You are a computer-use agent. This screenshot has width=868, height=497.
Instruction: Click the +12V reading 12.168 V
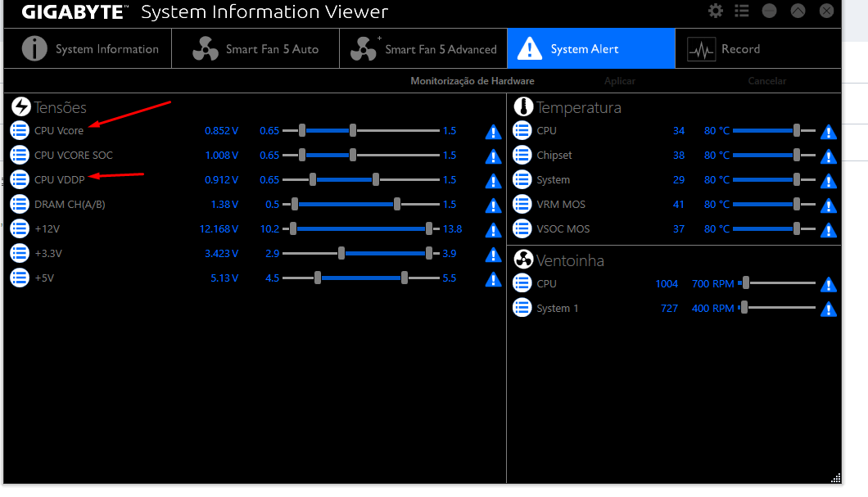(x=219, y=228)
